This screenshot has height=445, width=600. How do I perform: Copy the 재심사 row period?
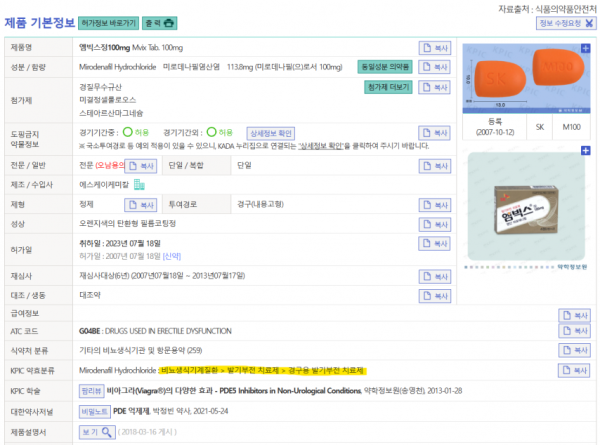point(434,277)
